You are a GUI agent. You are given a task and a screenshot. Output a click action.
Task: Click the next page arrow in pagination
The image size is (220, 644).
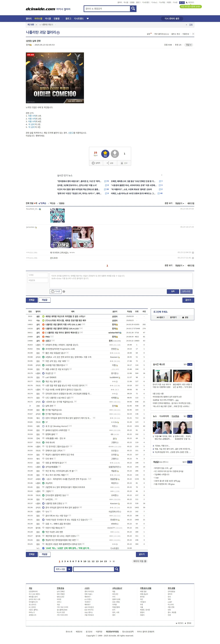[110, 561]
